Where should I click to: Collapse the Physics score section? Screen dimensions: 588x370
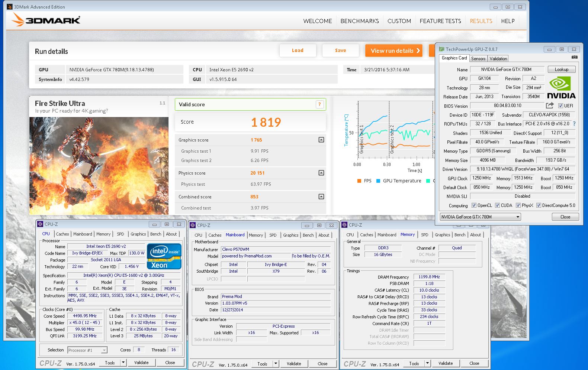[321, 173]
